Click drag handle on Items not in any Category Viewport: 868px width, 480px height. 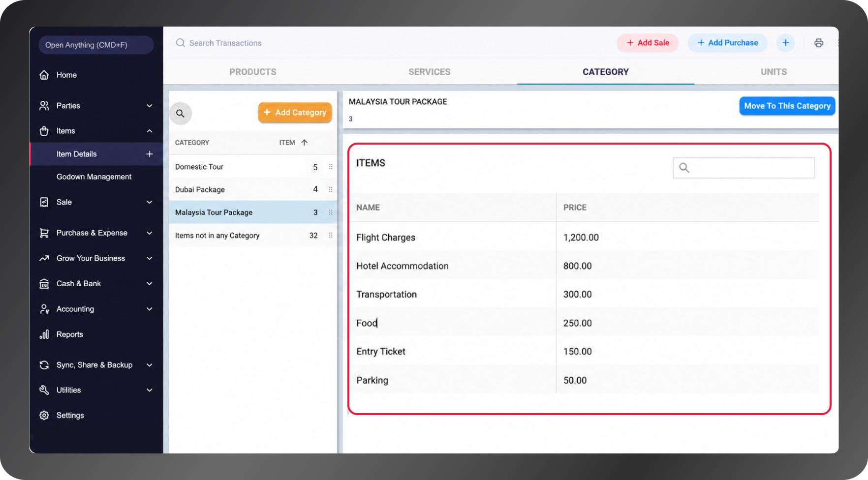(x=331, y=236)
